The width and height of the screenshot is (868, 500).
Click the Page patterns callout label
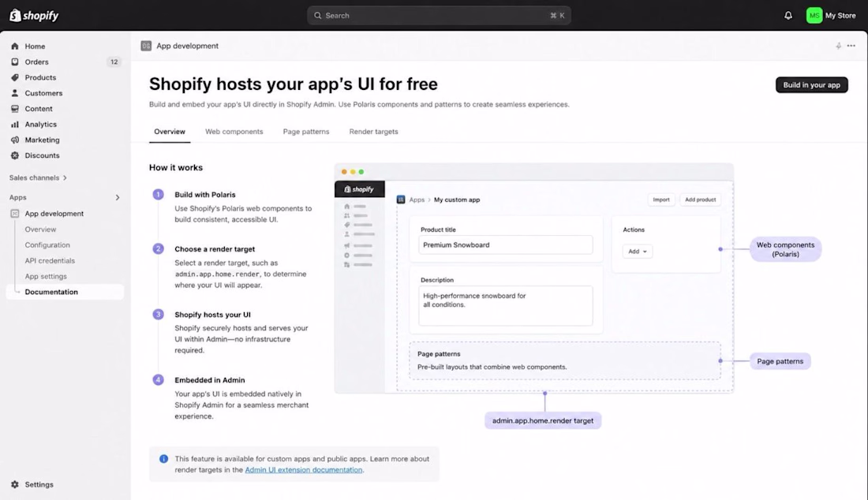click(x=780, y=361)
